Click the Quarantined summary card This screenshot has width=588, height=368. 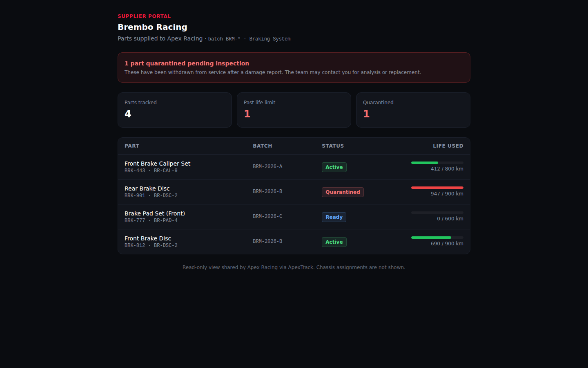413,110
